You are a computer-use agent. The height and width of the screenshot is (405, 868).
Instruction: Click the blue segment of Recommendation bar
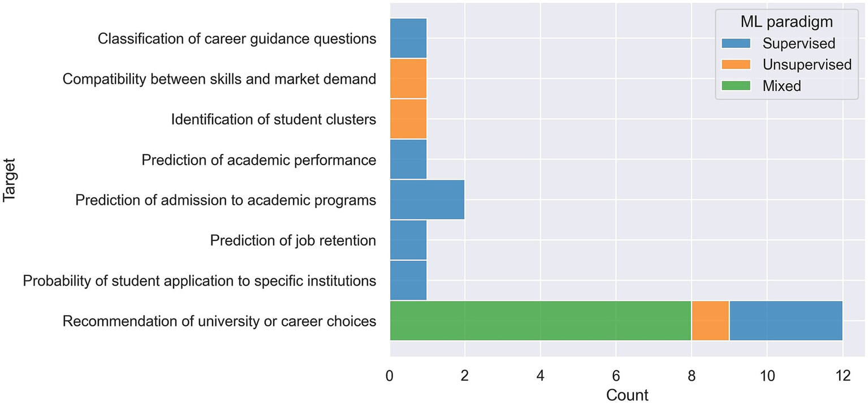point(785,321)
